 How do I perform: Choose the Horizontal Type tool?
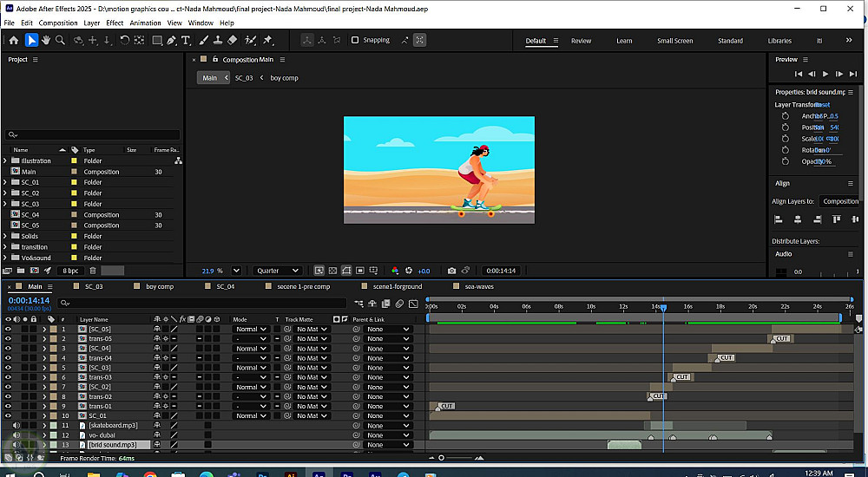coord(187,40)
